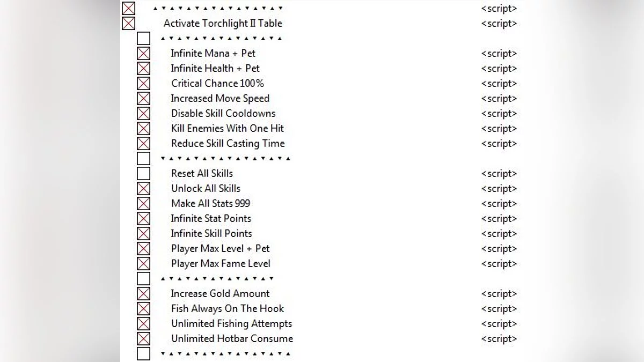
Task: Select the Infinite Skill Points row
Action: [211, 234]
